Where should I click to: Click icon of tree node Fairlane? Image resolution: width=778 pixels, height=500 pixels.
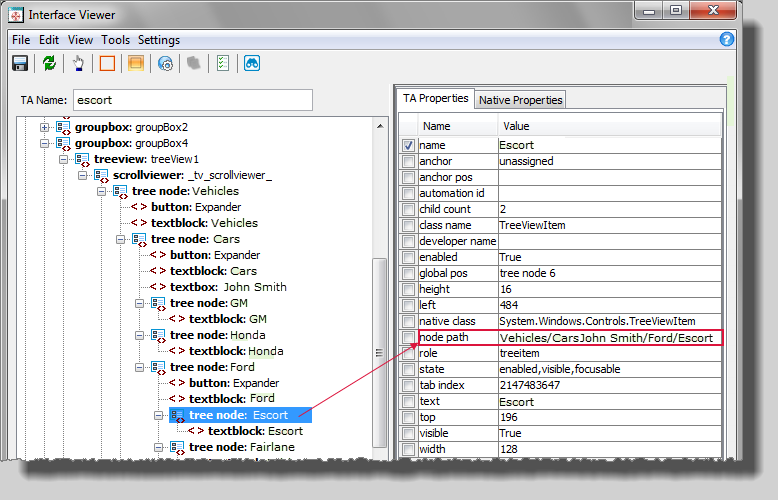177,447
